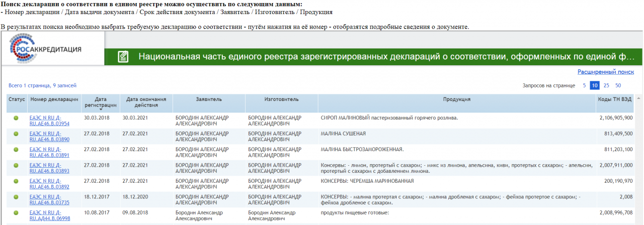This screenshot has height=225, width=644.
Task: Set results per page to 5
Action: pos(584,85)
